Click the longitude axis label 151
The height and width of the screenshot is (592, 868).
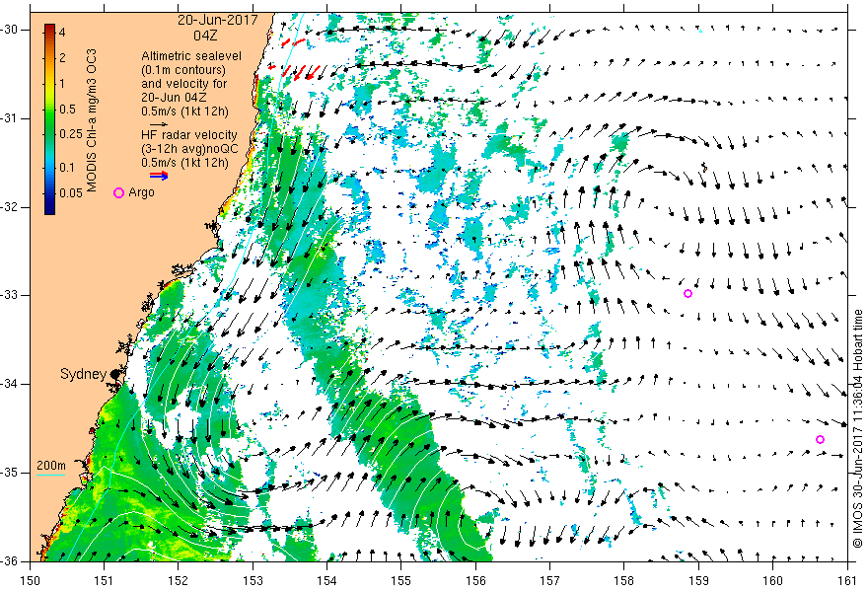[105, 580]
